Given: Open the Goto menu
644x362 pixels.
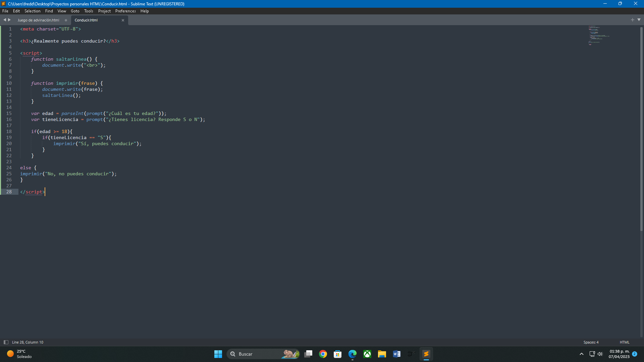Looking at the screenshot, I should point(75,11).
